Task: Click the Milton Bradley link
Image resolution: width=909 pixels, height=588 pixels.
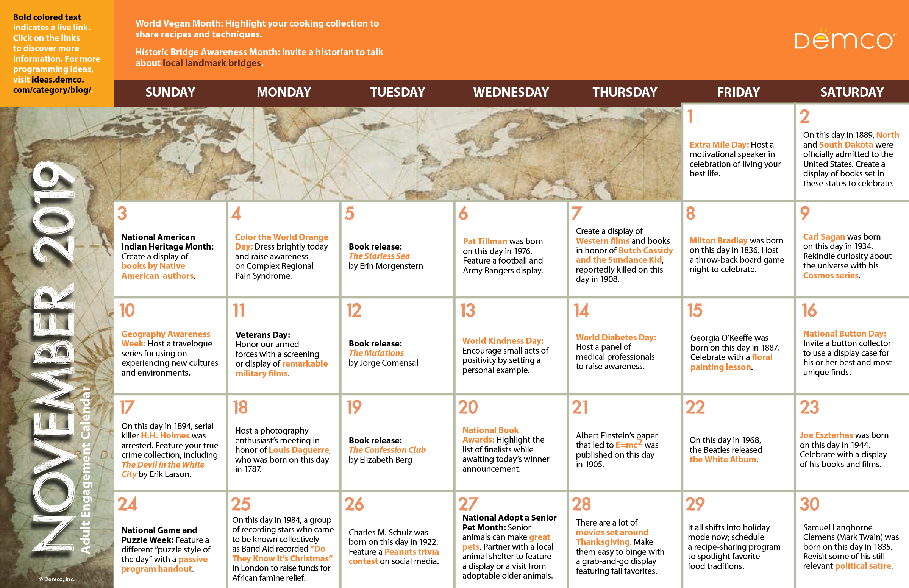Action: 718,240
